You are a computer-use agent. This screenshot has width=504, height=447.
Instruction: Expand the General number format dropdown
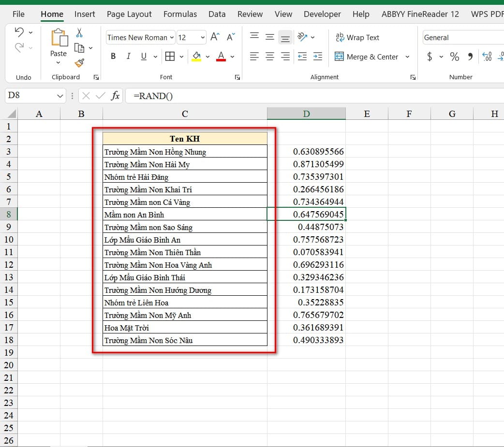pyautogui.click(x=462, y=37)
